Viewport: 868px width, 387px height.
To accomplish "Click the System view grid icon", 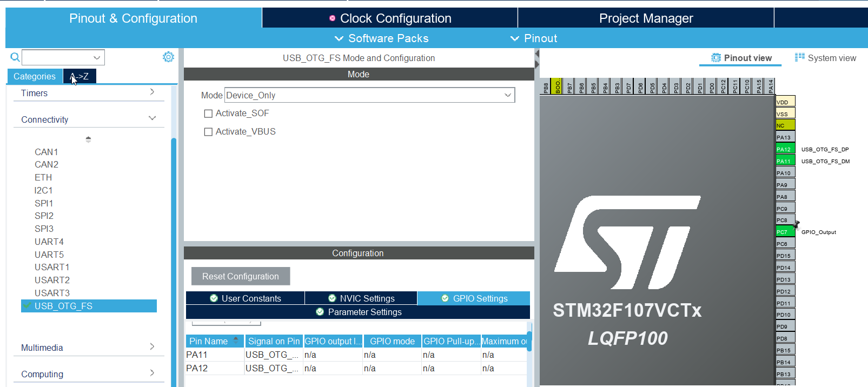I will pyautogui.click(x=800, y=57).
